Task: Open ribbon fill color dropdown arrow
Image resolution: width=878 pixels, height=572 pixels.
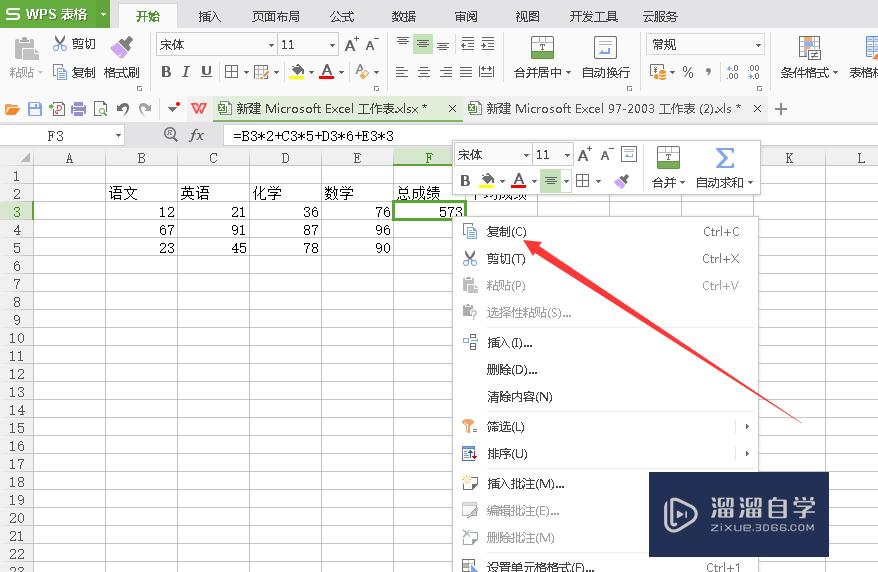Action: click(x=311, y=72)
